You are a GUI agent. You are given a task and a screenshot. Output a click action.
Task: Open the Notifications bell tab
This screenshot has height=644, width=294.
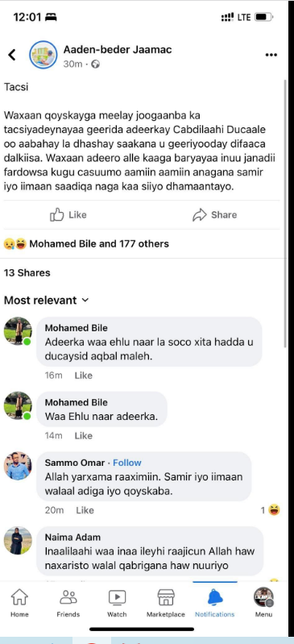coord(215,603)
